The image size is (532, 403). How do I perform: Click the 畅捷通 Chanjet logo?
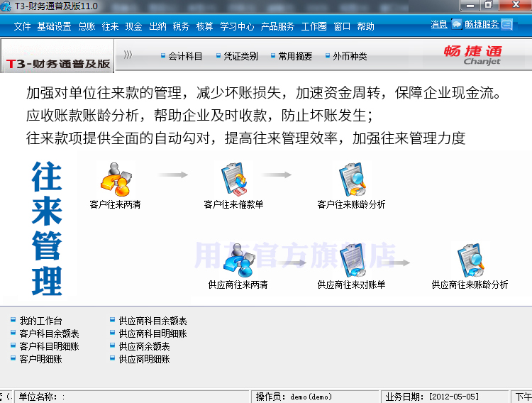click(x=473, y=55)
